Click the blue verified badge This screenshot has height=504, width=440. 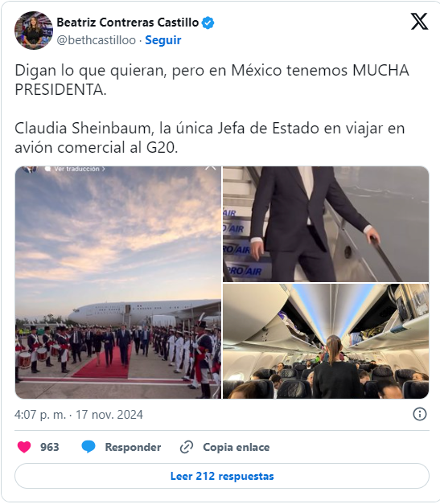point(208,23)
